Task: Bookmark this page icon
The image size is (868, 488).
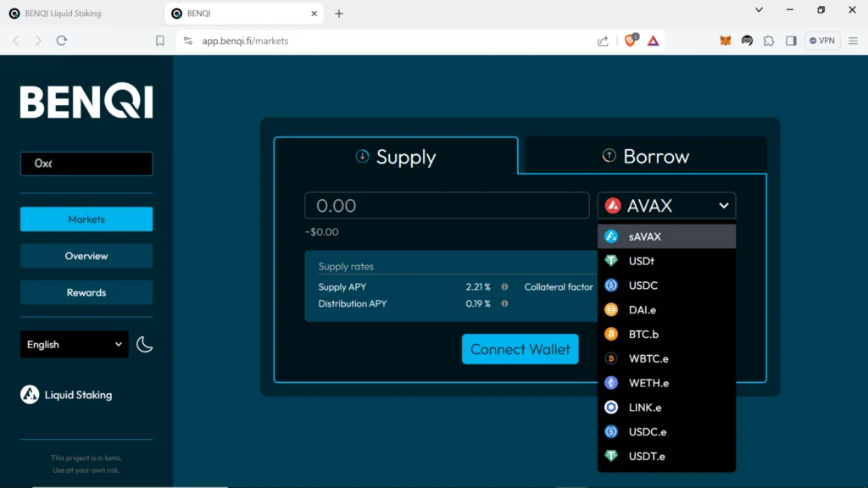Action: 160,41
